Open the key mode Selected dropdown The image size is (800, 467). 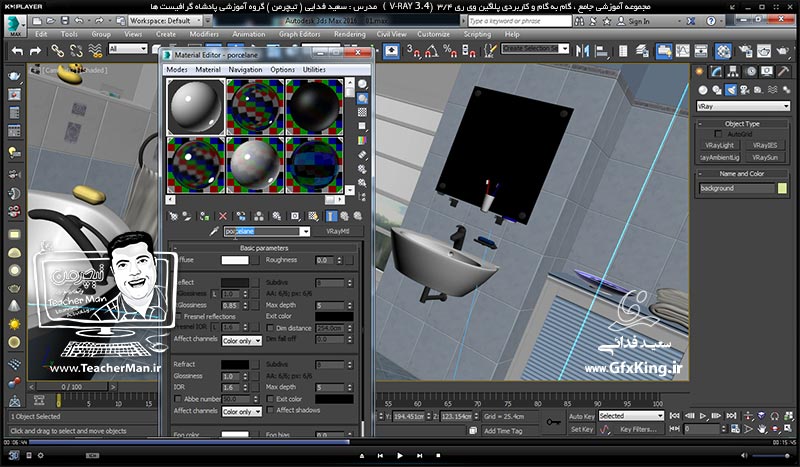point(631,416)
